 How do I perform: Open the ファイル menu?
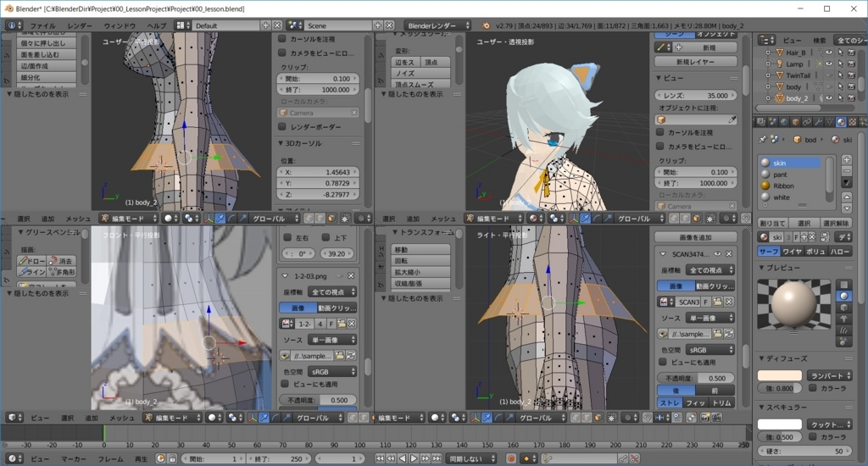pos(42,26)
